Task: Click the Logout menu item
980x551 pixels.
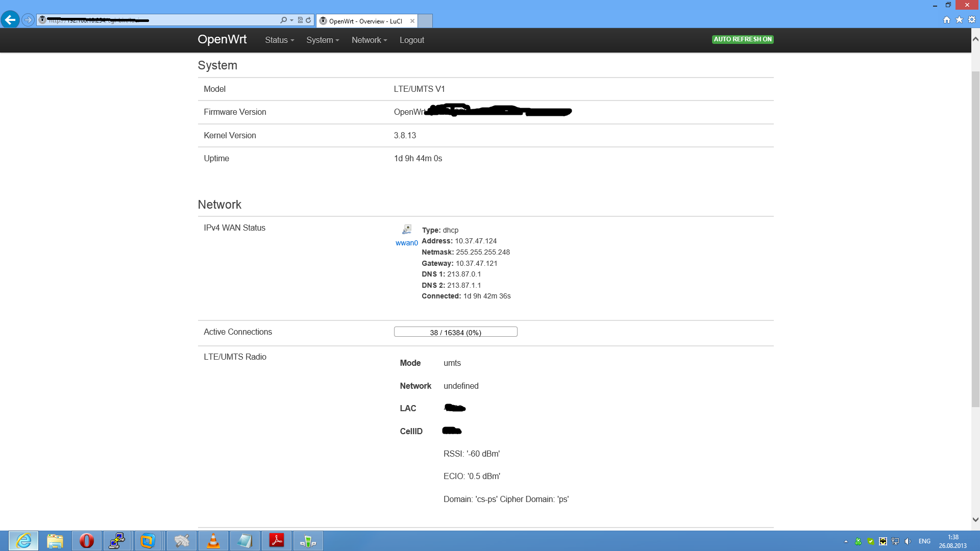Action: point(412,40)
